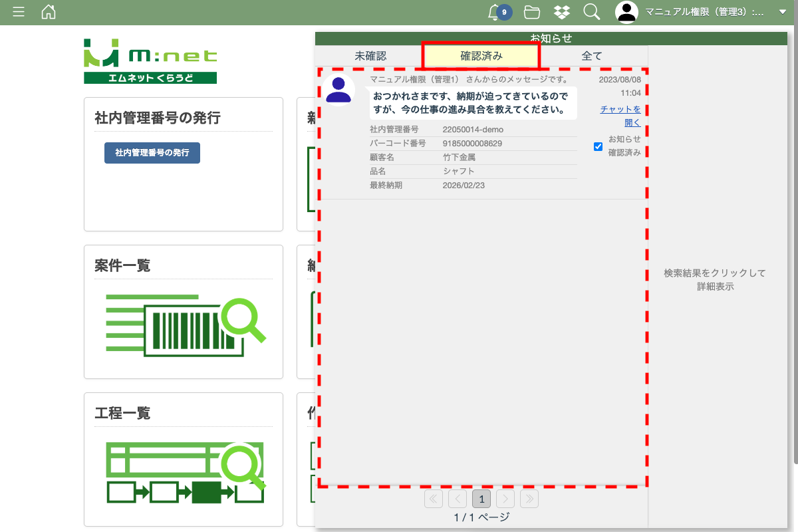Go to the next page arrow
This screenshot has height=532, width=798.
point(505,499)
